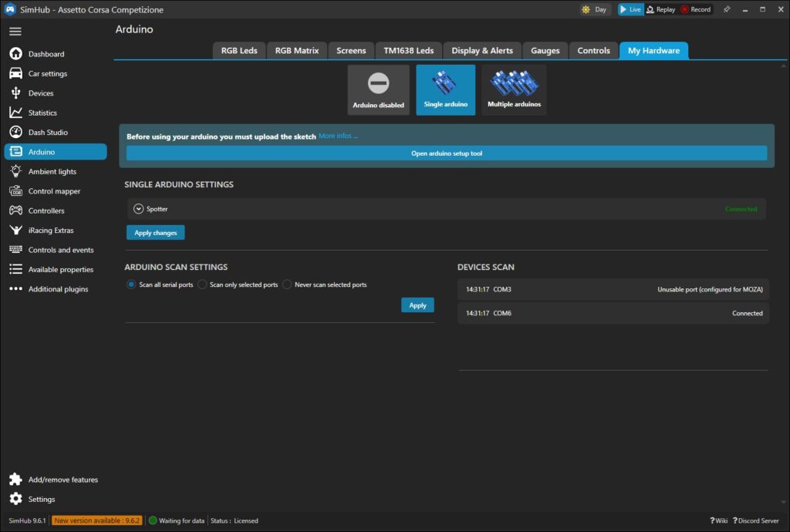
Task: Select the Multiple arduinos mode tile
Action: coord(514,89)
